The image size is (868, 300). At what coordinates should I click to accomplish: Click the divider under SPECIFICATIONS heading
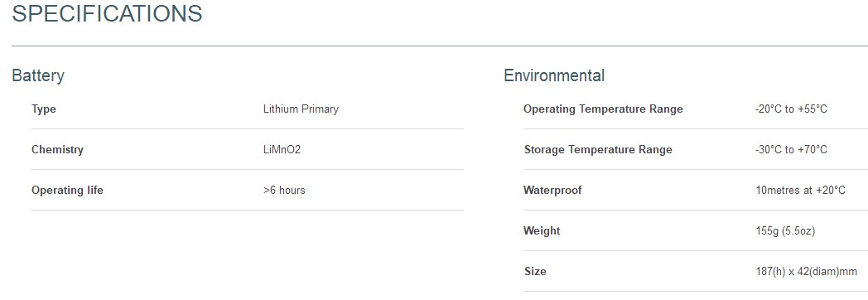point(440,46)
